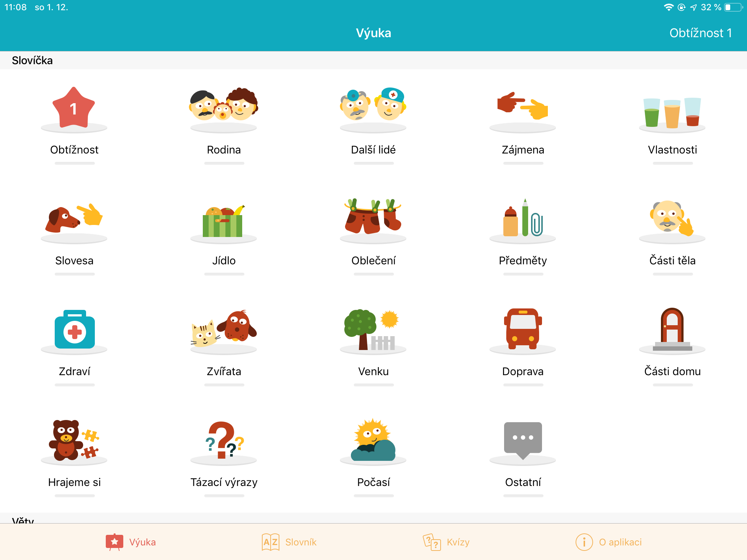Switch to the Slovník tab

click(x=289, y=542)
